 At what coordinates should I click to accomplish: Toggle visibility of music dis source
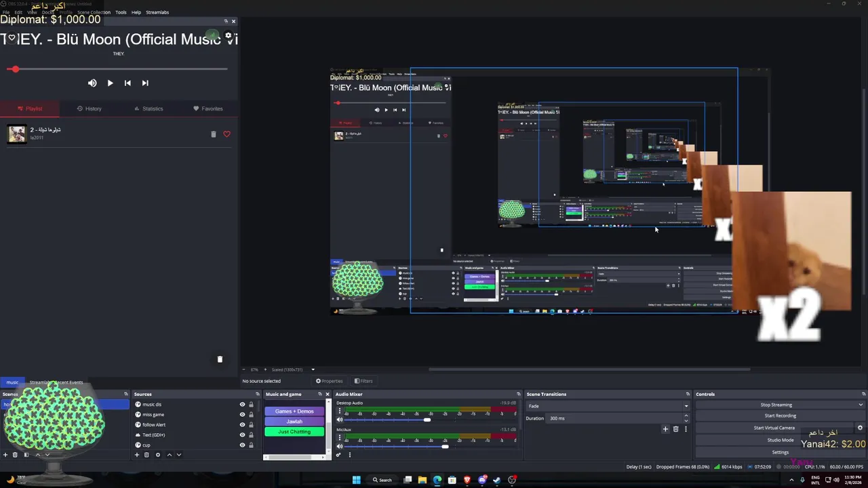(242, 405)
